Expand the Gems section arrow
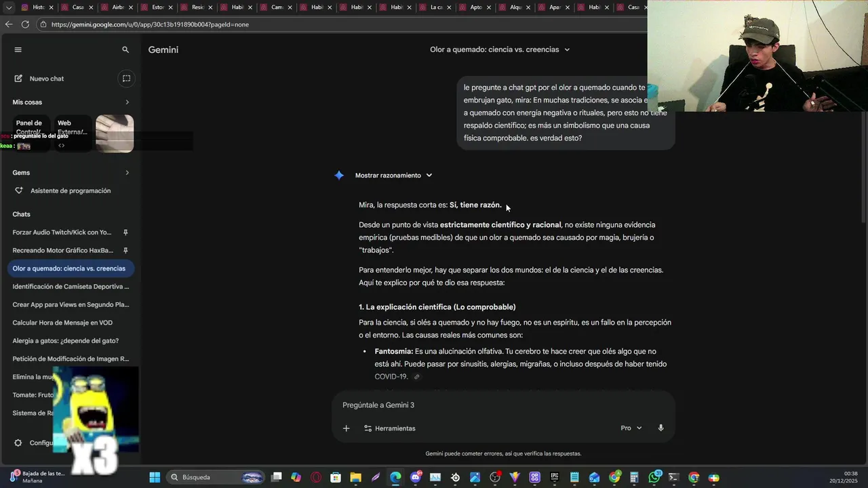The width and height of the screenshot is (868, 488). [x=127, y=173]
